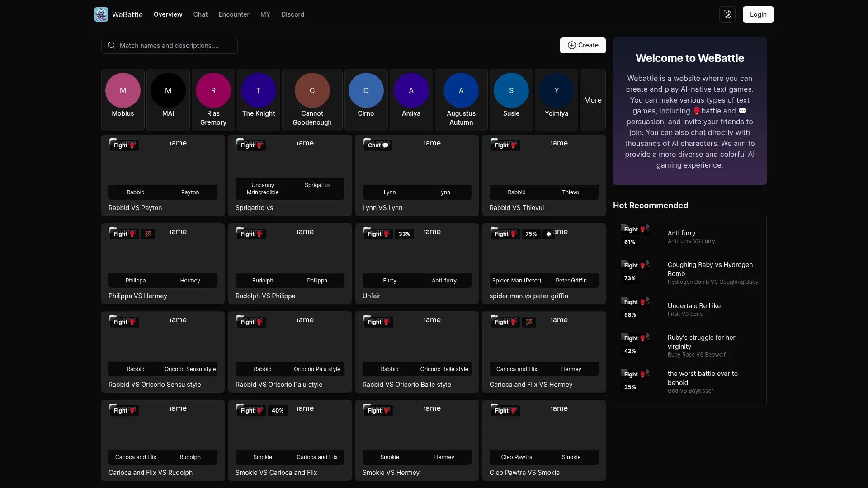Select the Susie character avatar
868x488 pixels.
(511, 90)
